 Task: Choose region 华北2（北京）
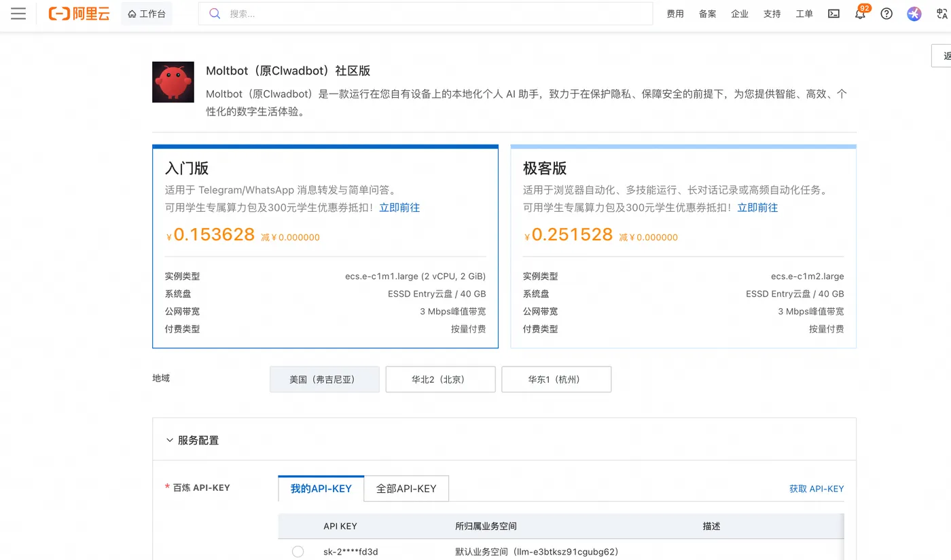point(440,379)
